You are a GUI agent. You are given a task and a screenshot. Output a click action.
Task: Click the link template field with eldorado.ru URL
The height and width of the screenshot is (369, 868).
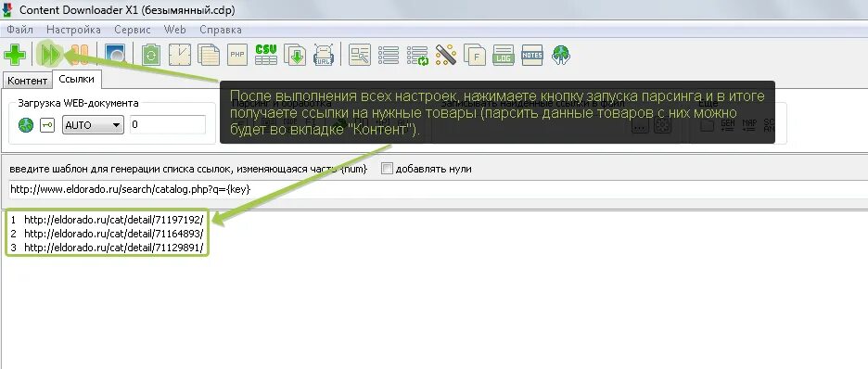pyautogui.click(x=438, y=189)
